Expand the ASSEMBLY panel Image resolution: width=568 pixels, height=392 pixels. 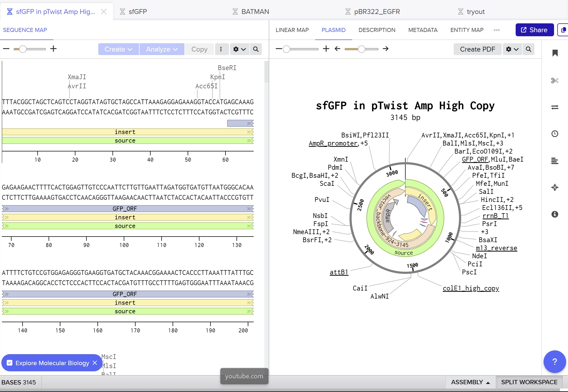tap(470, 382)
